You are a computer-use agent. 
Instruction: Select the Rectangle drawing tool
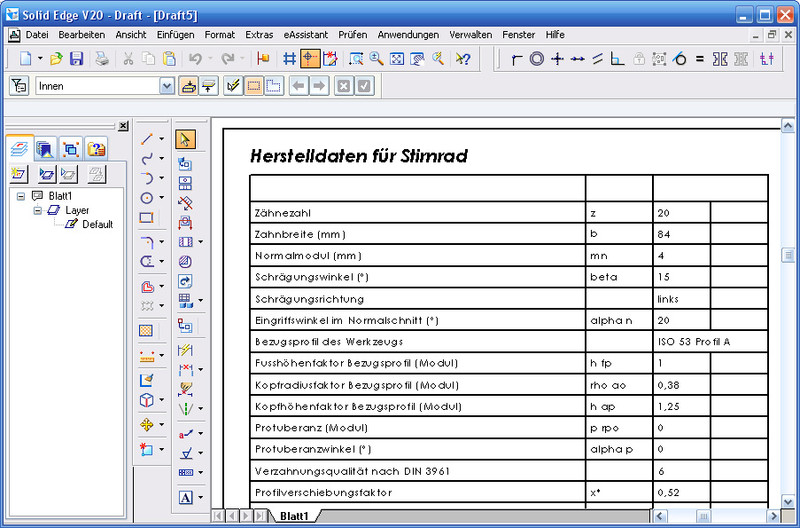tap(147, 218)
